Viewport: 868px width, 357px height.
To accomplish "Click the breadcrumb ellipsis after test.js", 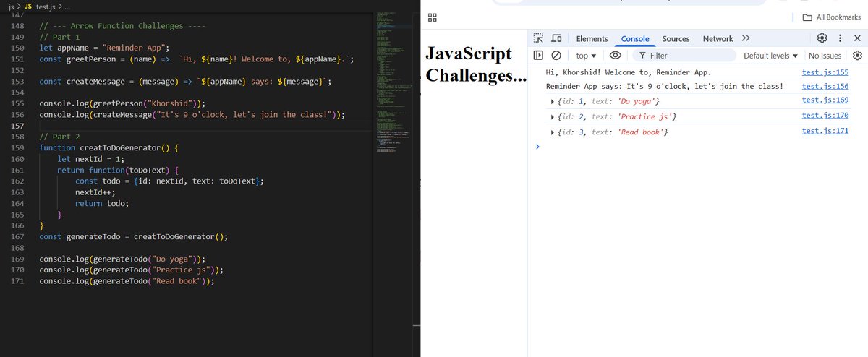I will (x=67, y=6).
